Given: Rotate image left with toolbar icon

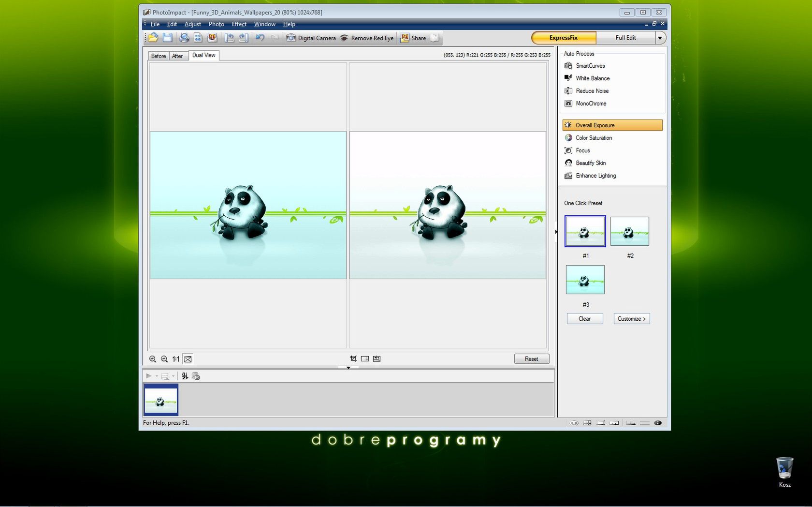Looking at the screenshot, I should (x=230, y=38).
